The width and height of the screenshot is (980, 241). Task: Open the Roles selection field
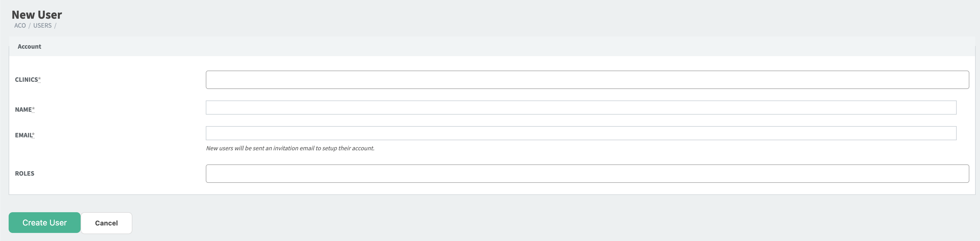point(587,173)
